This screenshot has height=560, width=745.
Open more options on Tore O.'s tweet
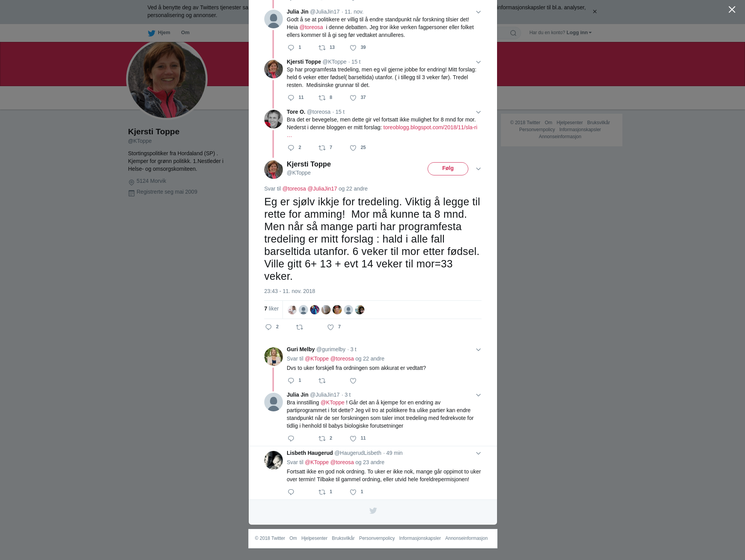point(478,112)
